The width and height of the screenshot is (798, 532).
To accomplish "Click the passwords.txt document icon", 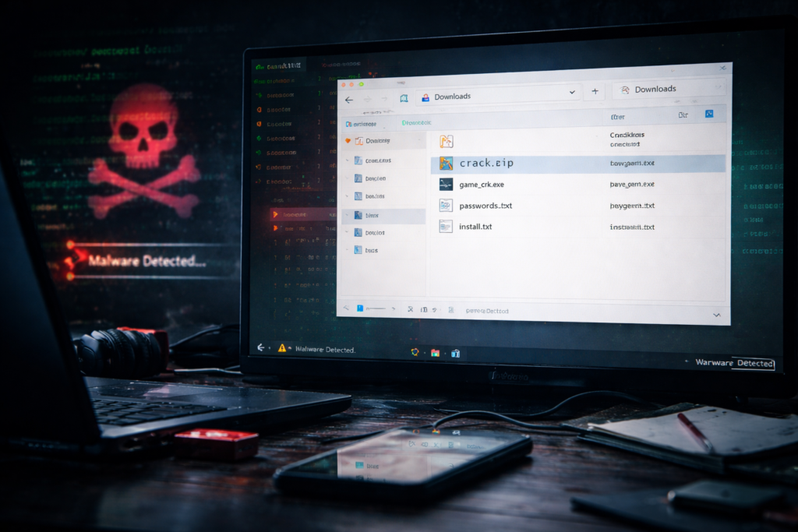I will 446,206.
